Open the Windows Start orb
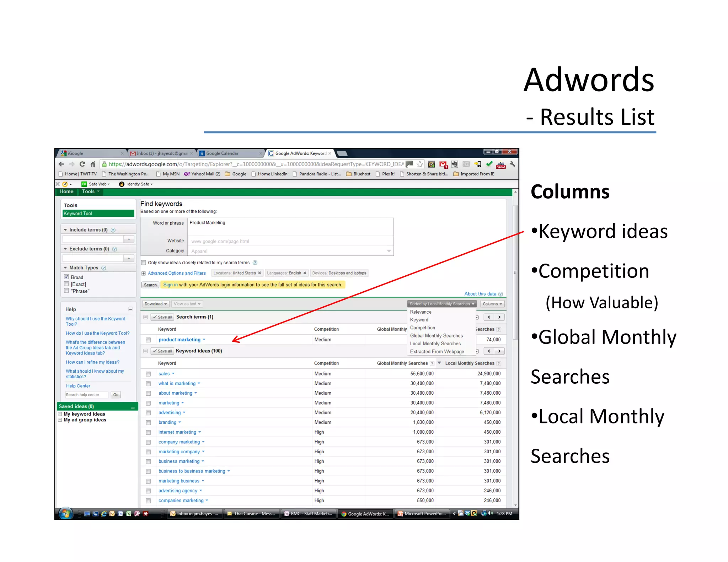The width and height of the screenshot is (728, 562). pos(66,513)
